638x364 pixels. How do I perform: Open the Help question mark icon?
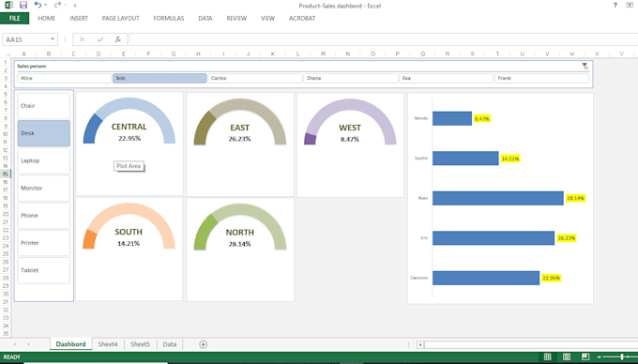(x=615, y=5)
